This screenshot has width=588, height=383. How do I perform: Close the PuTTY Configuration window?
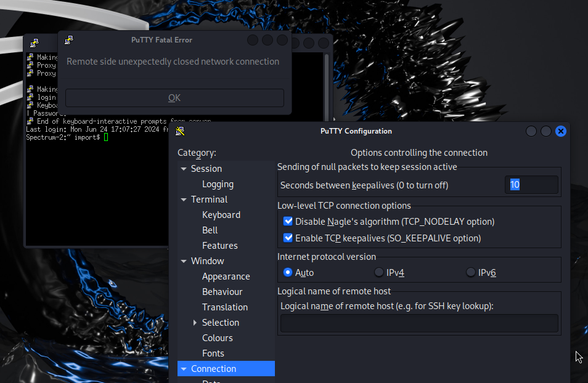coord(561,131)
